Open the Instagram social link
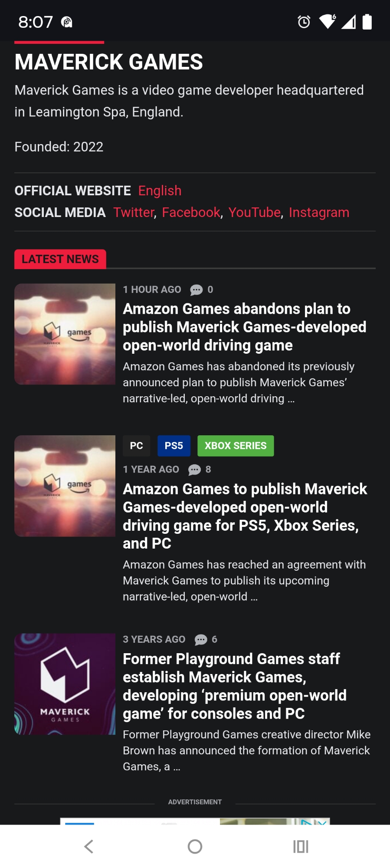 tap(319, 212)
